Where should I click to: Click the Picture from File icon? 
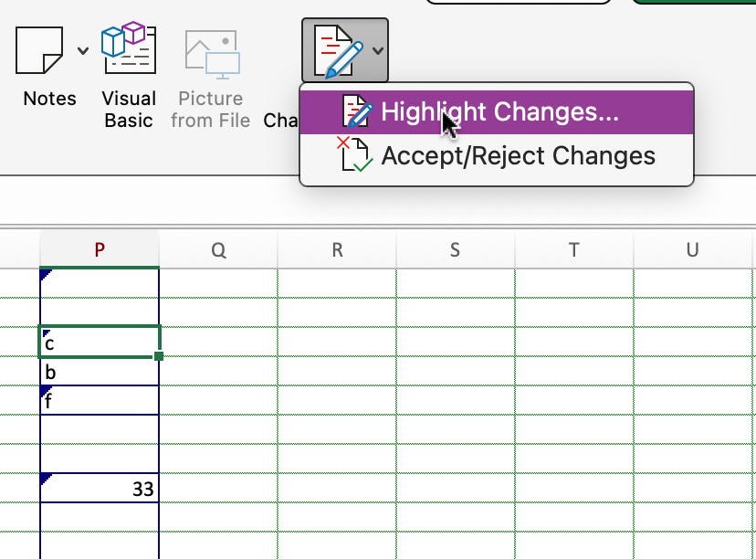[212, 55]
